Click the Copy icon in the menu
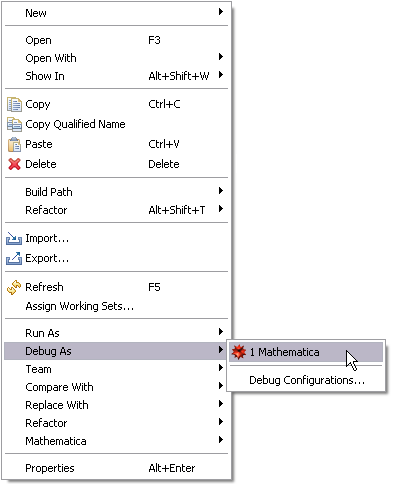393x484 pixels. tap(14, 104)
